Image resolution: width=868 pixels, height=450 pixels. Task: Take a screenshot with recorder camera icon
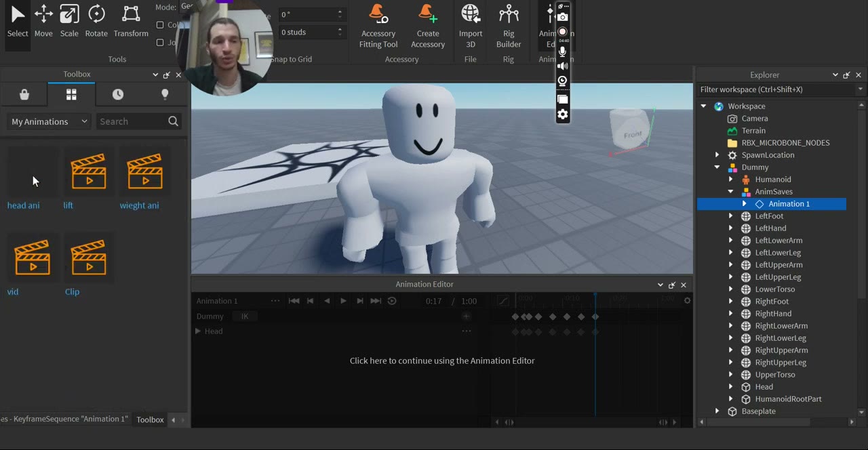point(562,17)
